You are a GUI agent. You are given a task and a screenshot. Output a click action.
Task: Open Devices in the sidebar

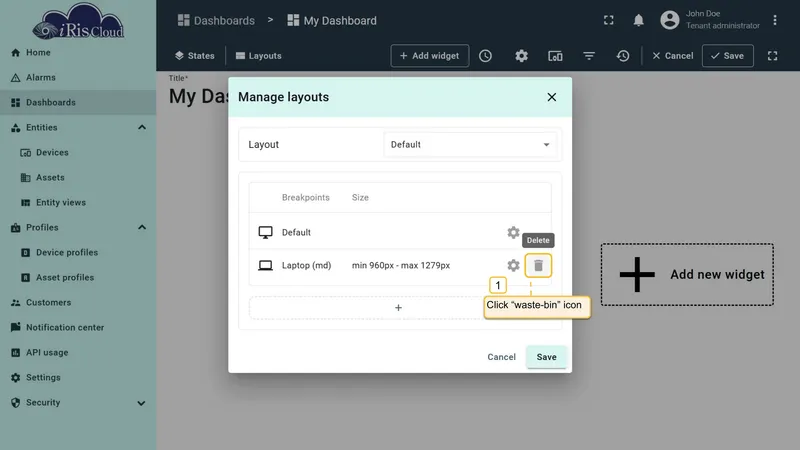tap(78, 153)
